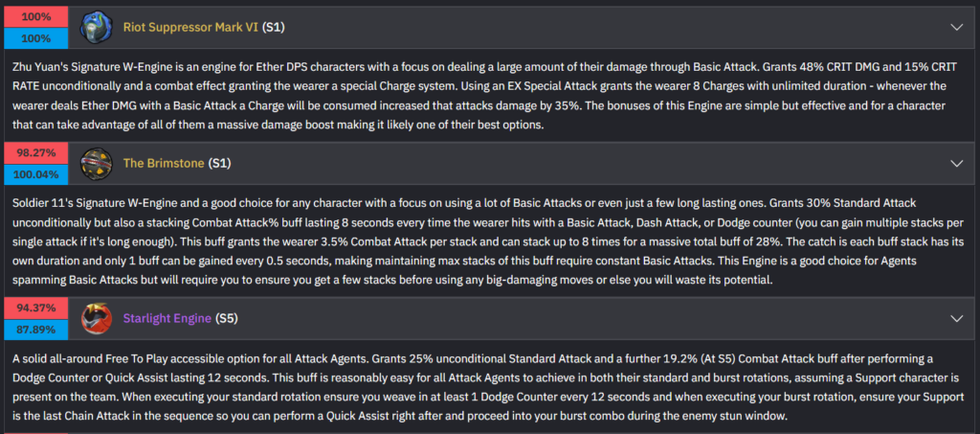Open The Brimstone title link
The width and height of the screenshot is (980, 434).
164,164
